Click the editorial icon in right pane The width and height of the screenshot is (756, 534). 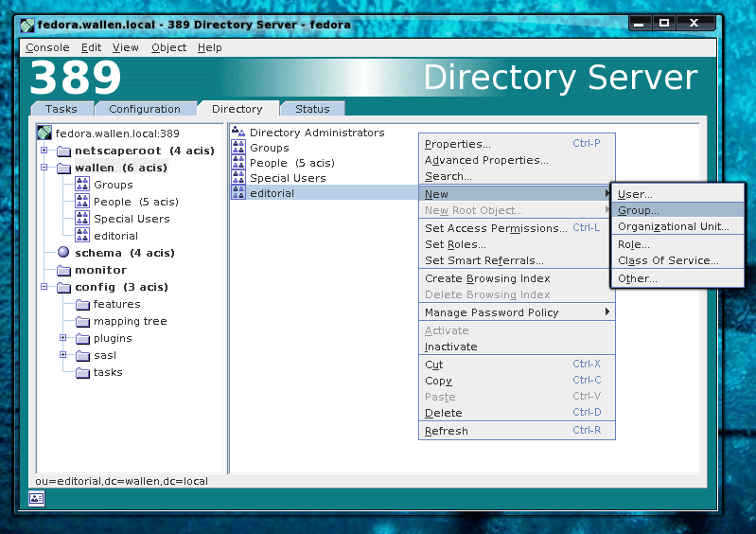pos(238,192)
